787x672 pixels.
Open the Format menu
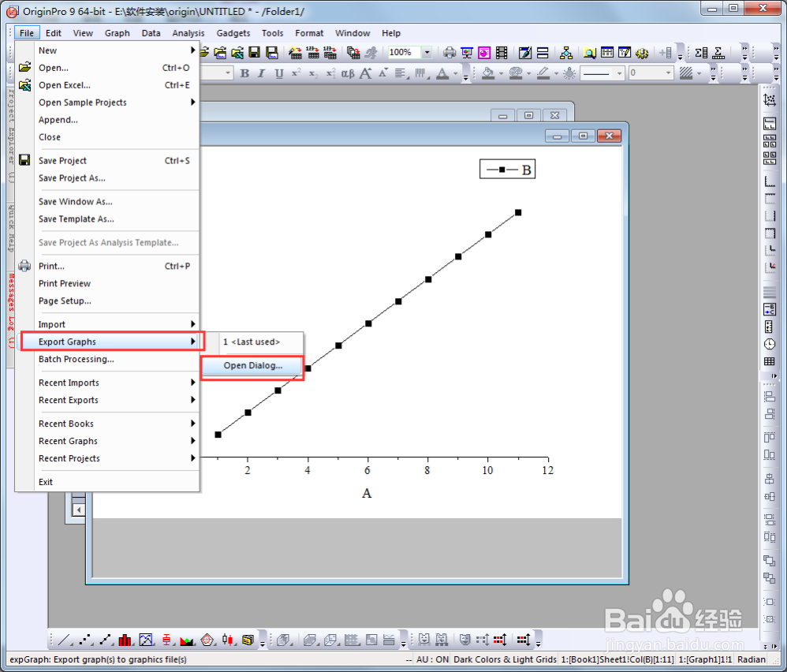point(309,33)
